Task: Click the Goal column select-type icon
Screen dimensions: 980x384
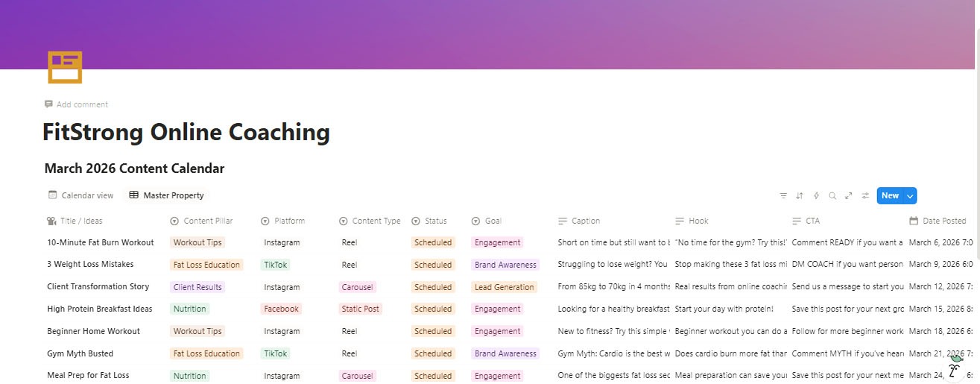Action: coord(476,221)
